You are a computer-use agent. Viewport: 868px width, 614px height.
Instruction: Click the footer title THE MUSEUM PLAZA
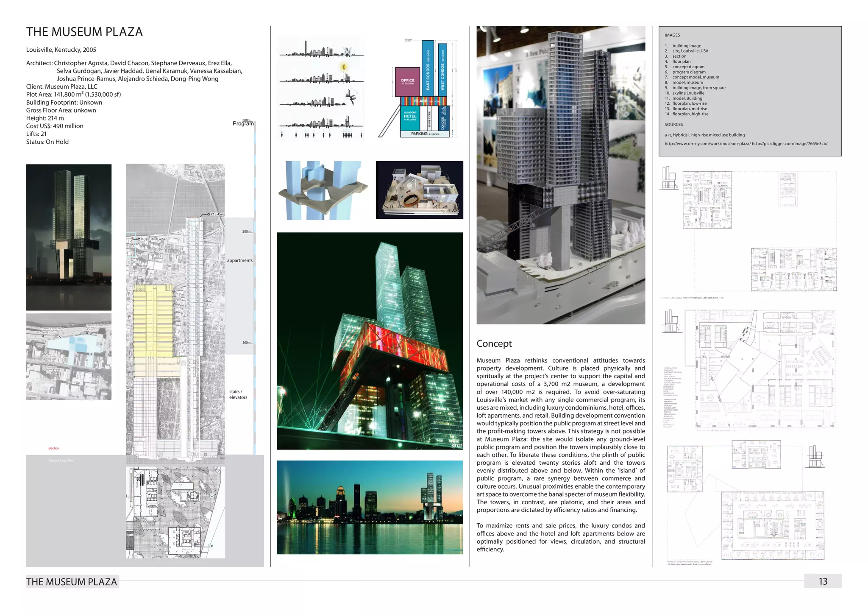pos(72,582)
